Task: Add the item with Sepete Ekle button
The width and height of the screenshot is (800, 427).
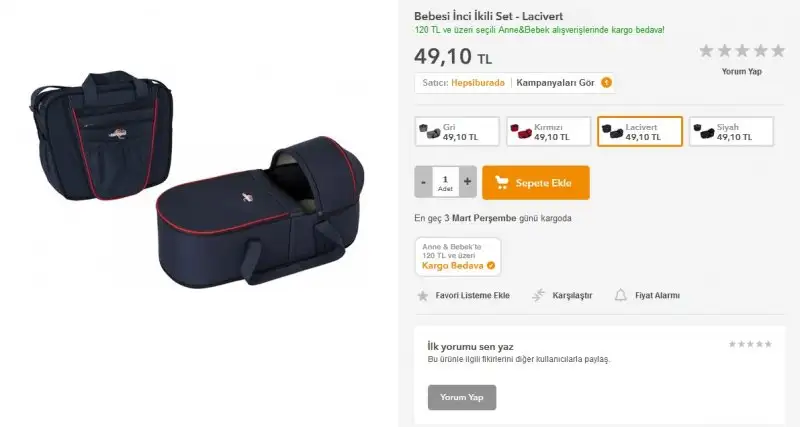Action: (536, 183)
